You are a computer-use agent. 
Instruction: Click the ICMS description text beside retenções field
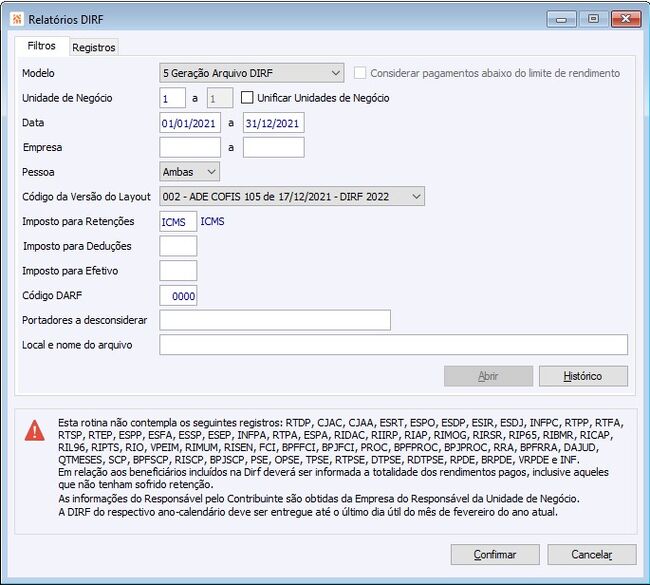coord(212,221)
